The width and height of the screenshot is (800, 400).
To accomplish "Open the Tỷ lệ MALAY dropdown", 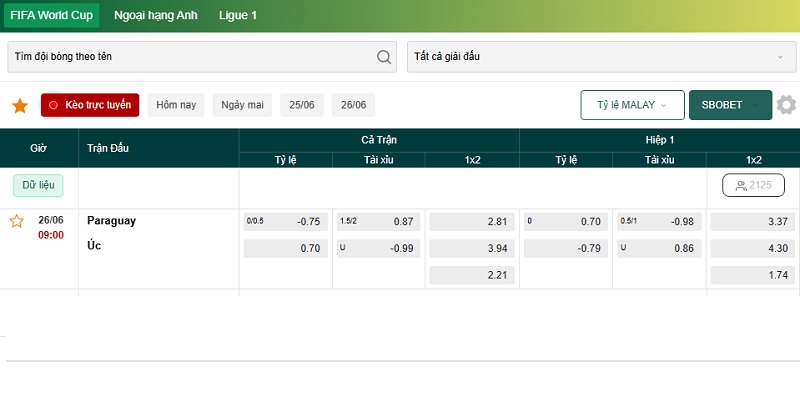I will click(632, 105).
